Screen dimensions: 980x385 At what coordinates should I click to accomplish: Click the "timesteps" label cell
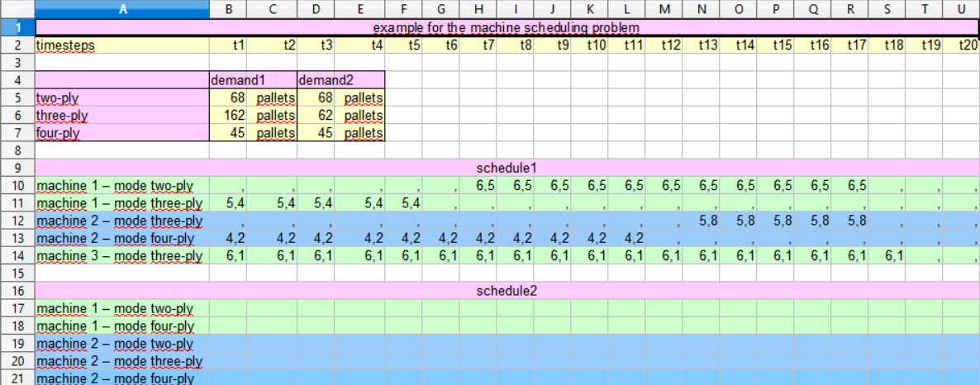[x=122, y=45]
